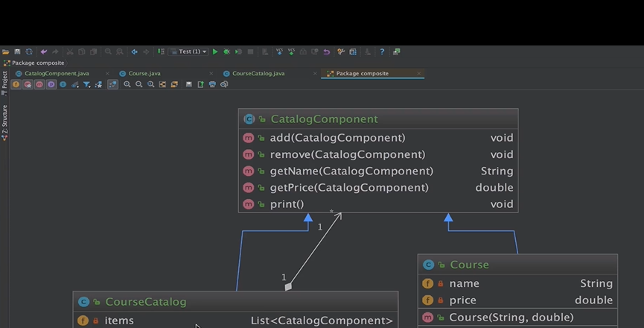This screenshot has width=644, height=328.
Task: Select the Course(String, double) constructor row
Action: (x=517, y=318)
